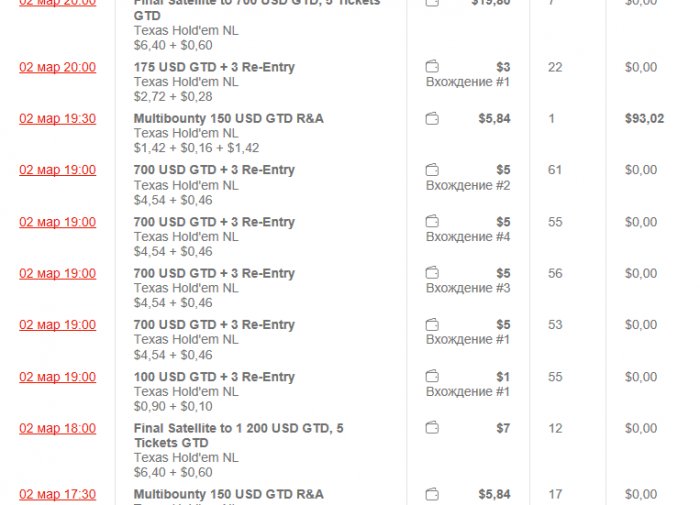
Task: Click wallet icon beside $5,84 in 19:30 Multibounty row
Action: point(432,119)
